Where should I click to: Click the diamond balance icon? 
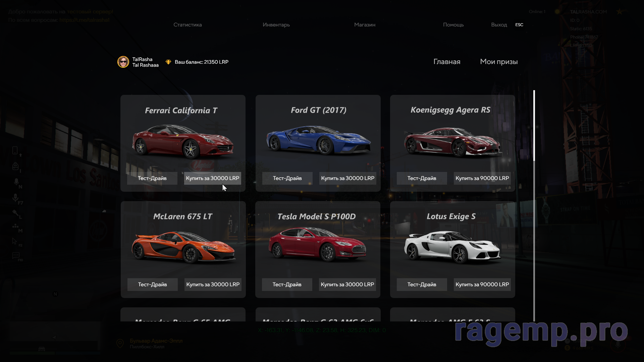[x=168, y=62]
